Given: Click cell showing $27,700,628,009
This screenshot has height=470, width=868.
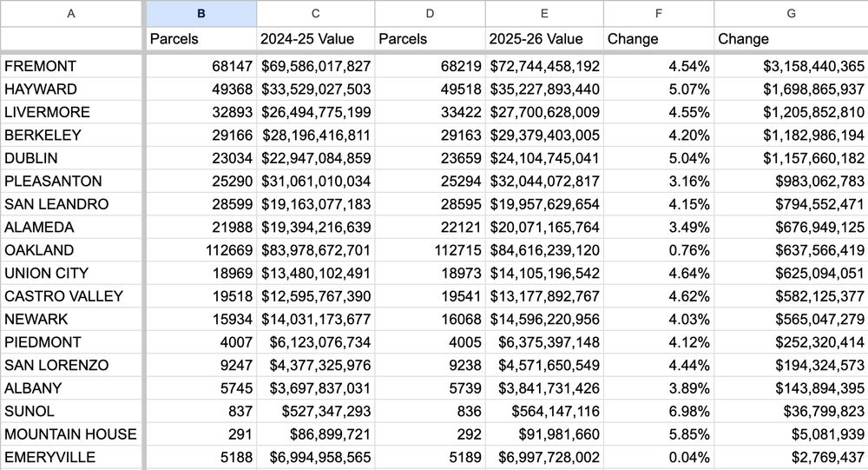Looking at the screenshot, I should click(545, 112).
